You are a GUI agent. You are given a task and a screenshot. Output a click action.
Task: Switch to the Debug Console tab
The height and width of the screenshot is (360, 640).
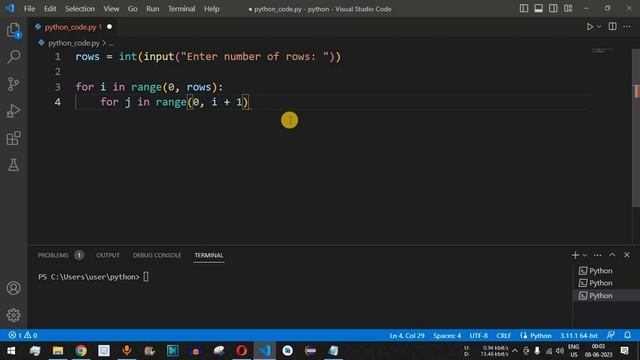(x=157, y=255)
